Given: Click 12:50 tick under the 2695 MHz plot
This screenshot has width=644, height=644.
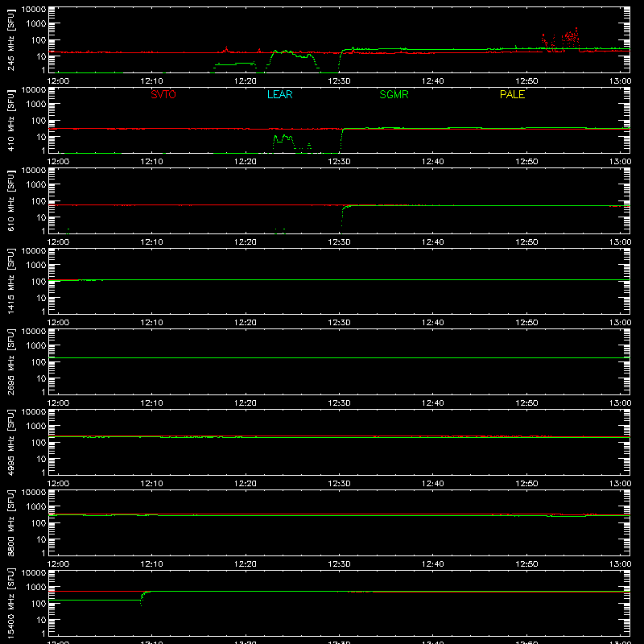Looking at the screenshot, I should click(x=526, y=403).
